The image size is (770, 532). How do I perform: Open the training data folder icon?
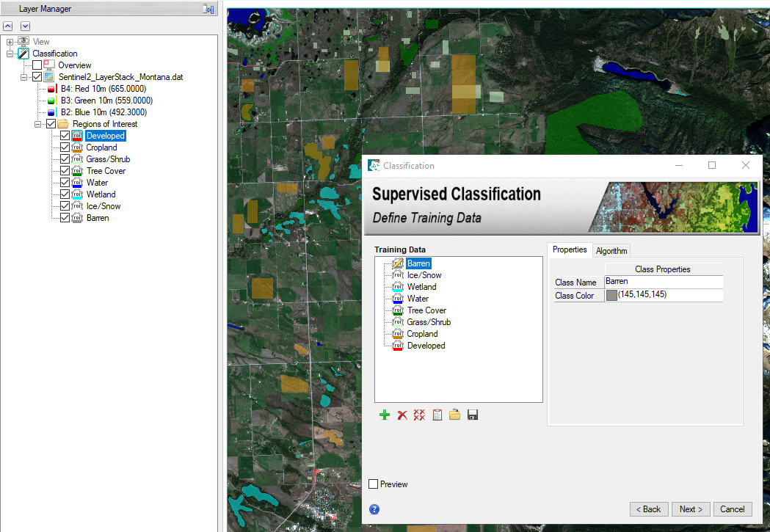[x=455, y=415]
